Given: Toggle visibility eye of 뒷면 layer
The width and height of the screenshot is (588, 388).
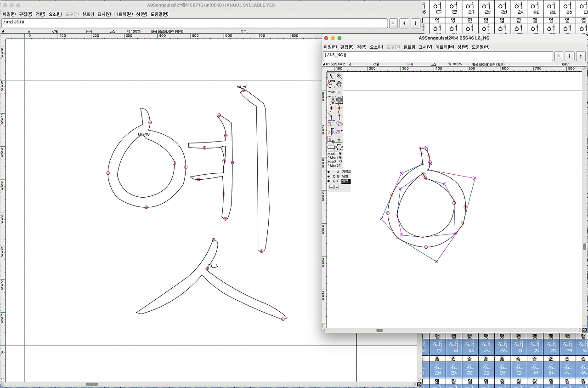Looking at the screenshot, I should tap(328, 177).
